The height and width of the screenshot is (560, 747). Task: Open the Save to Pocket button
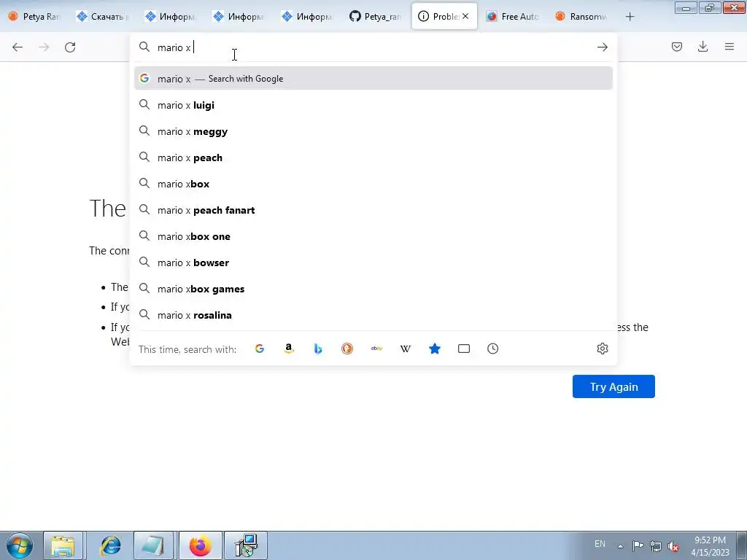pyautogui.click(x=676, y=47)
